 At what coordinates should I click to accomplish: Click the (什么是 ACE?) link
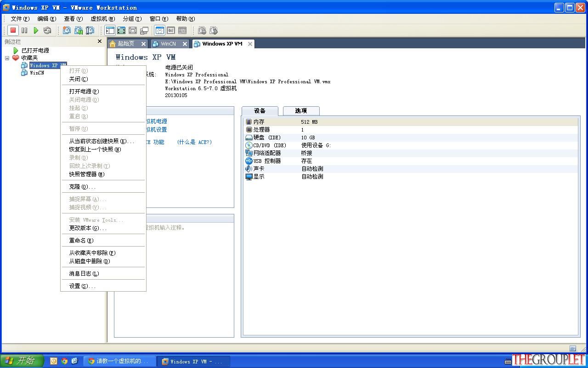(x=194, y=142)
